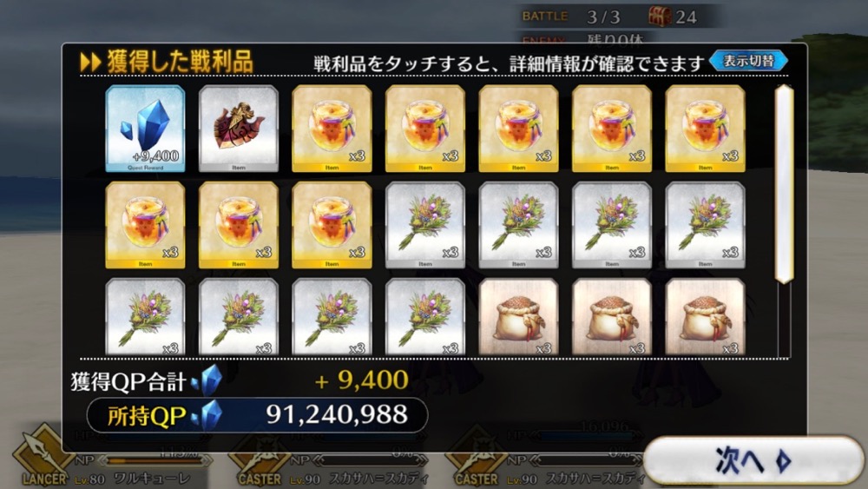Viewport: 868px width, 489px height.
Task: Tap the middle grain sack item
Action: [612, 317]
